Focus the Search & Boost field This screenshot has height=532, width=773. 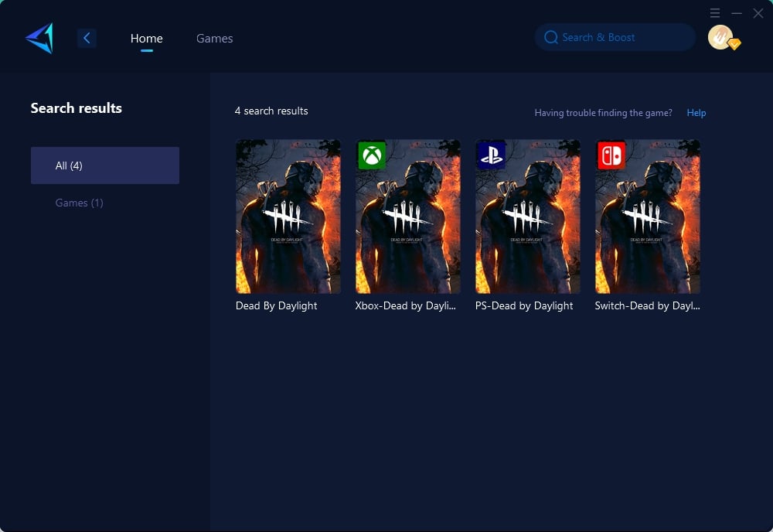pos(615,37)
